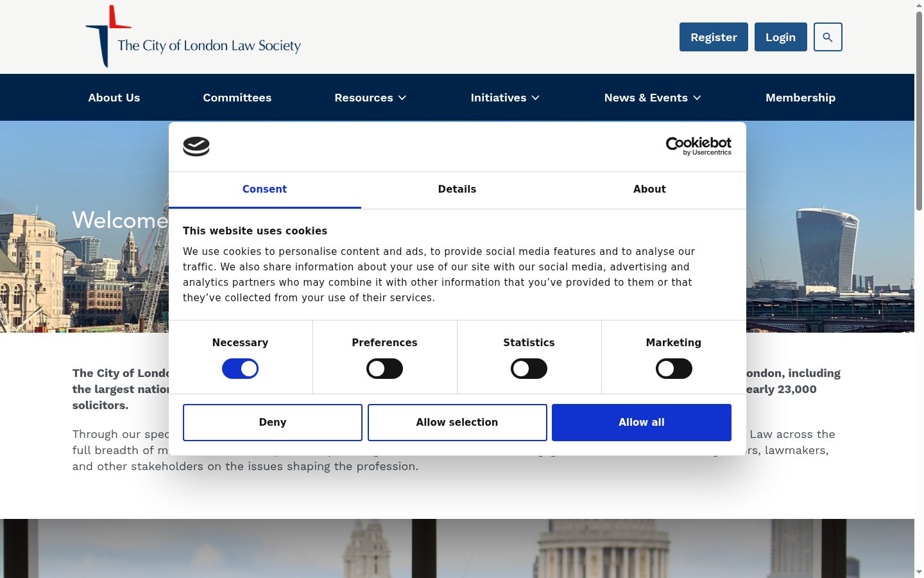Click the scrollbar up arrow
The width and height of the screenshot is (924, 578).
[919, 5]
